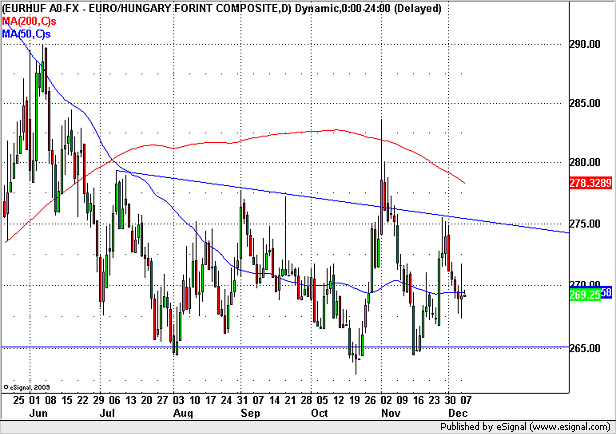
Task: Click the eSignal 2009 copyright text
Action: pos(27,387)
